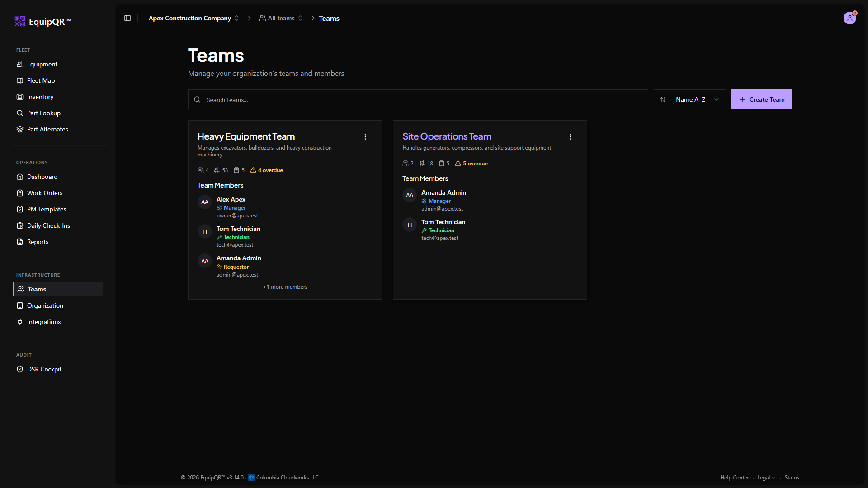Click the Daily Check-Ins icon
This screenshot has height=488, width=868.
[20, 225]
